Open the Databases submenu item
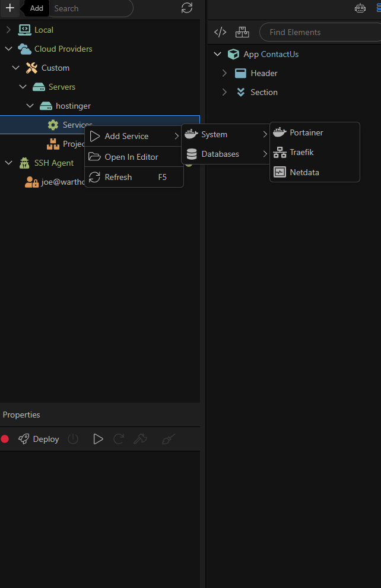Image resolution: width=381 pixels, height=588 pixels. 226,154
